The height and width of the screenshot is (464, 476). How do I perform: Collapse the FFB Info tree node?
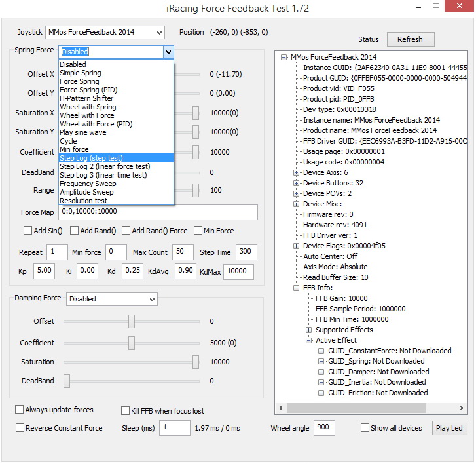pyautogui.click(x=296, y=288)
